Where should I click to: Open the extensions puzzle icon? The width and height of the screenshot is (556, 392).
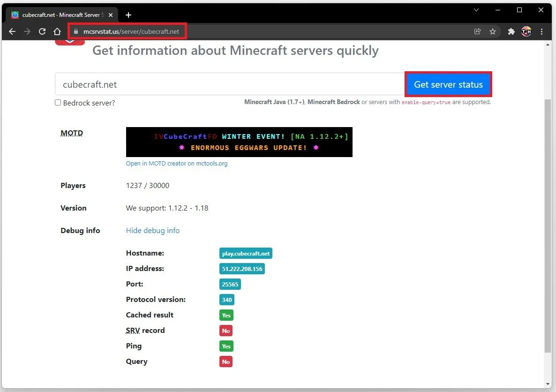(511, 31)
